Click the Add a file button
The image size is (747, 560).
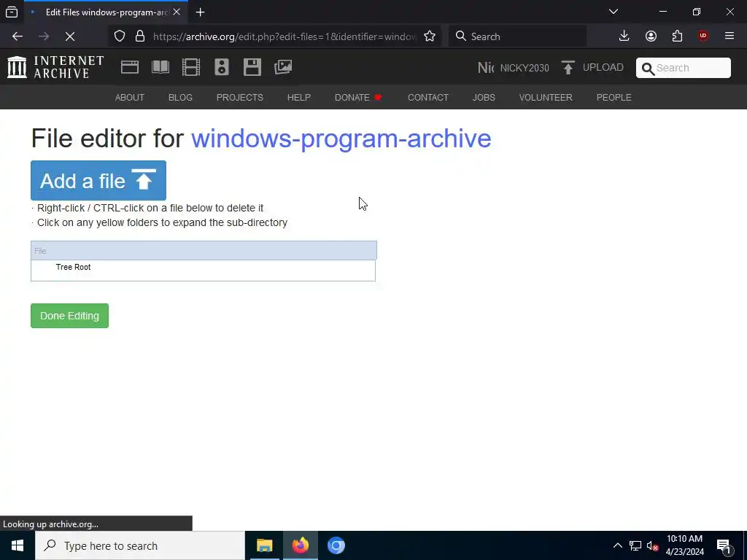[98, 181]
